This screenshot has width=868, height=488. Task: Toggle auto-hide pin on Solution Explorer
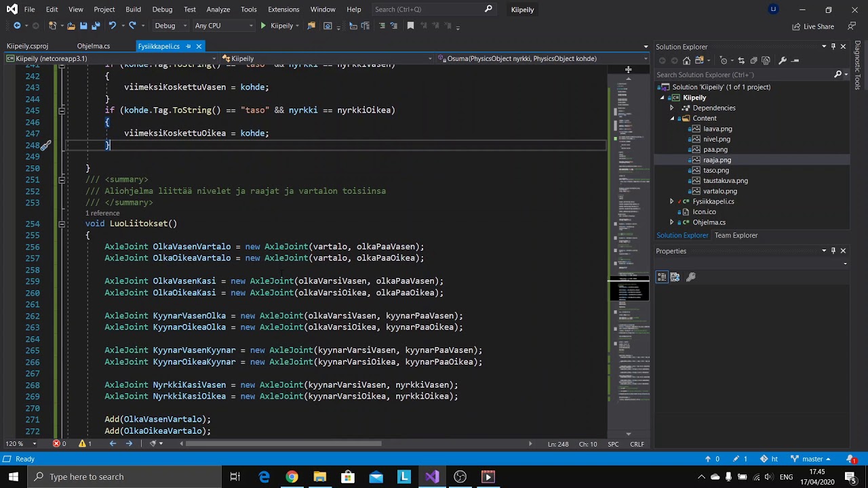click(833, 46)
